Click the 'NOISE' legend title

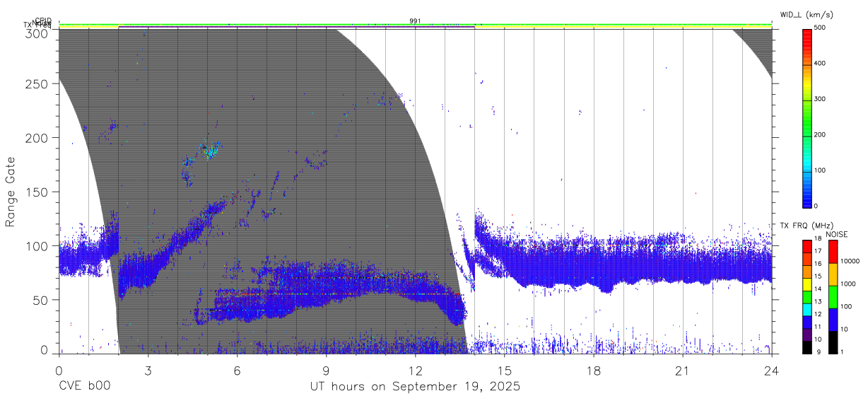[836, 234]
